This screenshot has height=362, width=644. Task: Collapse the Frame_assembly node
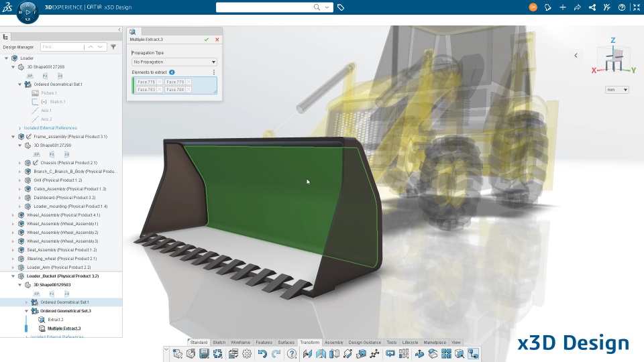click(13, 137)
